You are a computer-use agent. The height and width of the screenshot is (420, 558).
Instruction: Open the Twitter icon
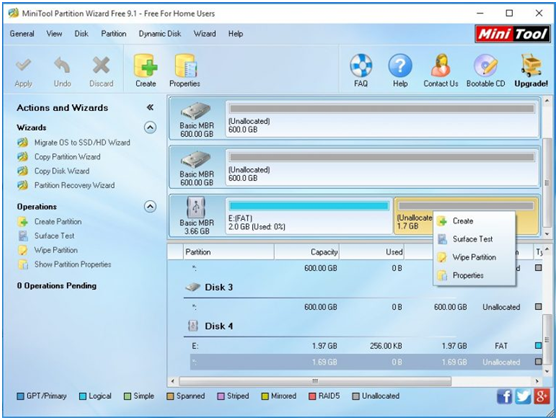(x=523, y=396)
